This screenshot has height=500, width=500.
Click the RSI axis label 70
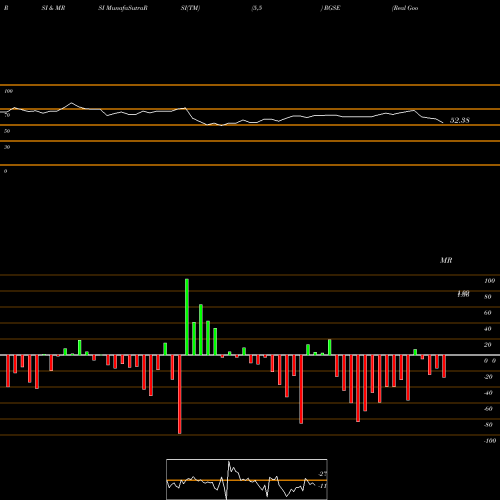click(x=7, y=115)
